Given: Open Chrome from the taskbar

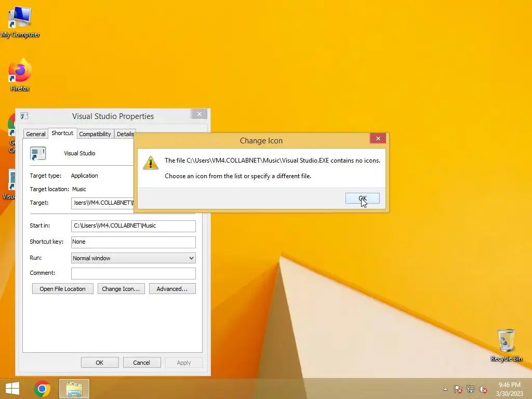Looking at the screenshot, I should coord(42,389).
